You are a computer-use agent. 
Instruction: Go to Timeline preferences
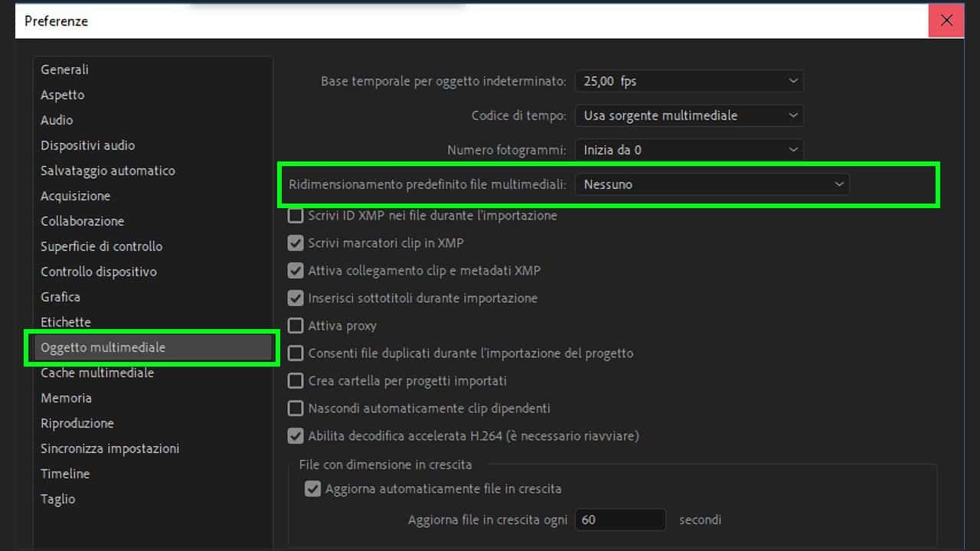click(65, 474)
